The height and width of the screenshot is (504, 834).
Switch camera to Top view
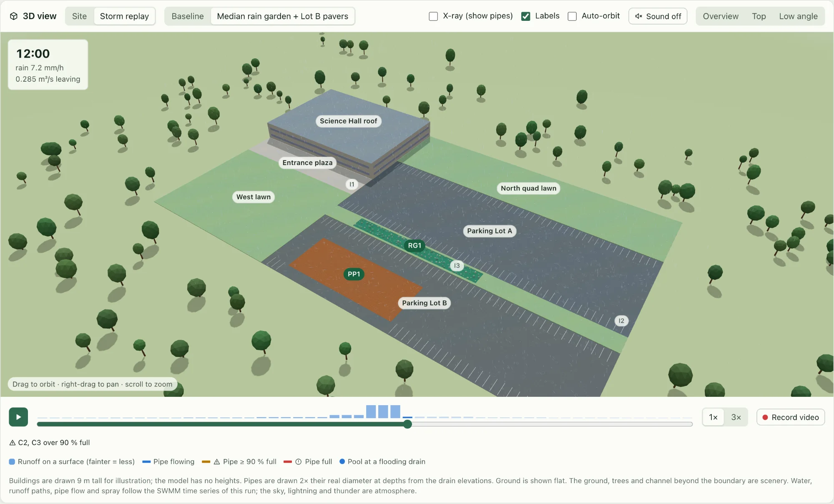tap(759, 16)
